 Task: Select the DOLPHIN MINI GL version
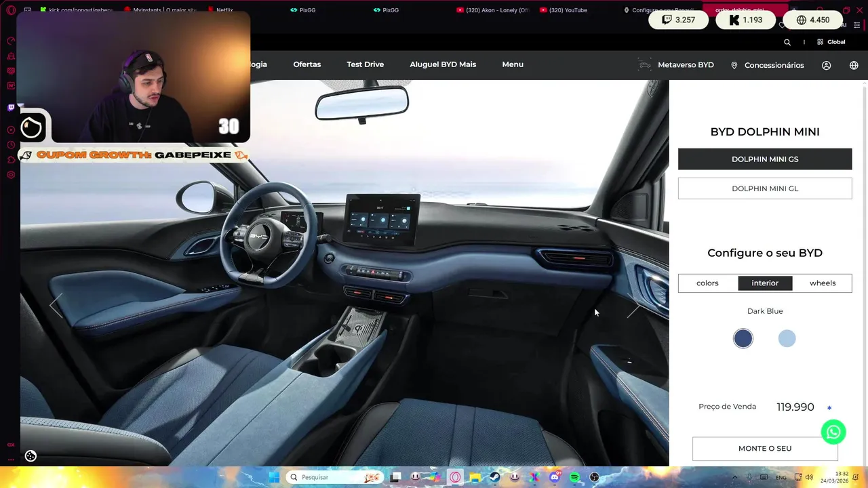click(765, 188)
